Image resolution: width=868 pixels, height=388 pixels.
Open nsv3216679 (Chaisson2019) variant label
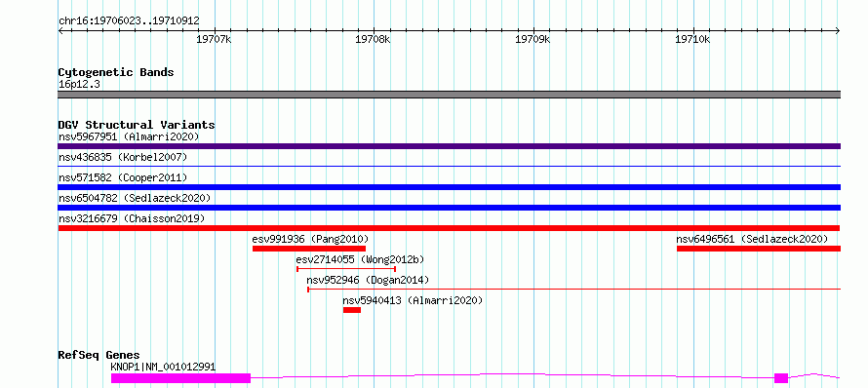point(132,218)
